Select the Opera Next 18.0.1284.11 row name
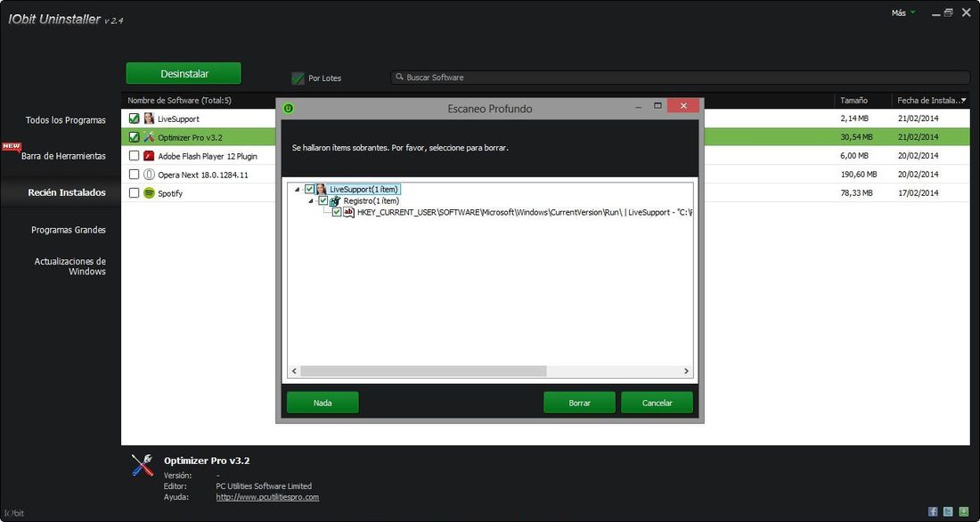Image resolution: width=980 pixels, height=522 pixels. tap(203, 175)
